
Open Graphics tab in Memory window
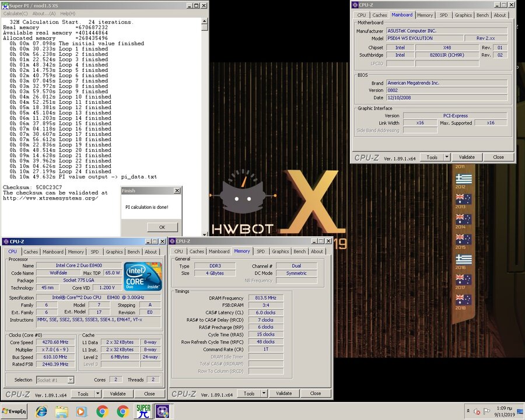pyautogui.click(x=280, y=251)
